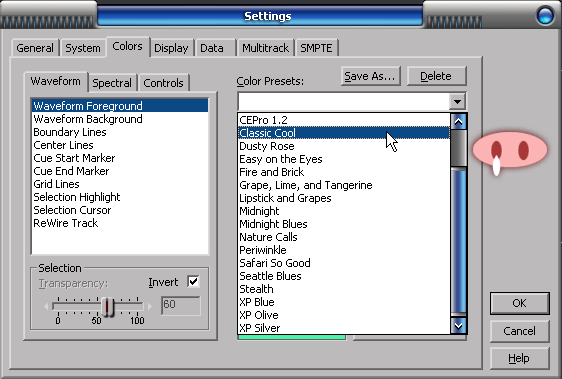Click the presets list scrollbar thumb
The height and width of the screenshot is (379, 562).
[458, 148]
